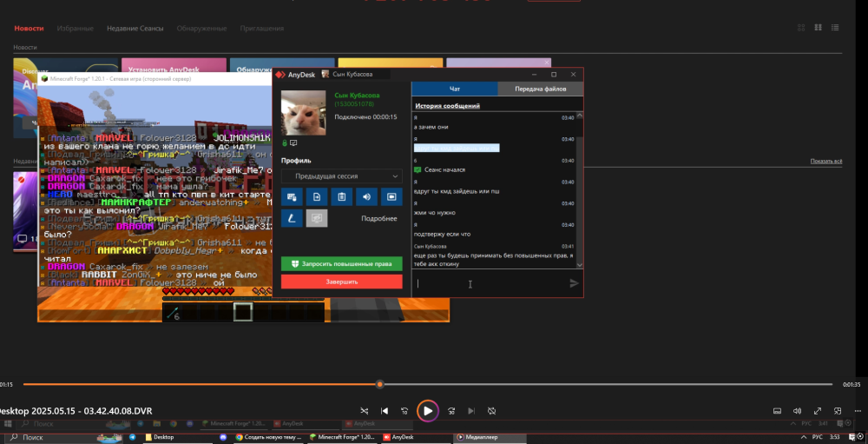Toggle shuffle in the media player

click(x=365, y=411)
